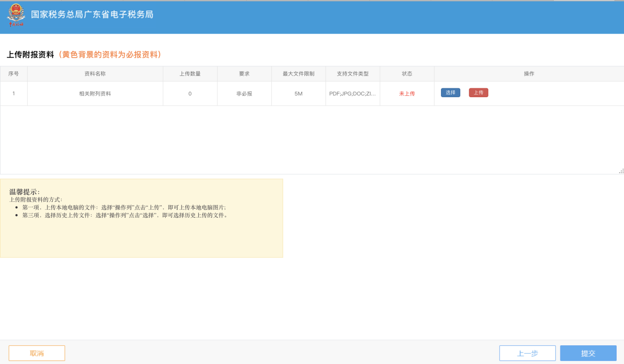
Task: Click the 资料名称 column header
Action: [x=95, y=74]
